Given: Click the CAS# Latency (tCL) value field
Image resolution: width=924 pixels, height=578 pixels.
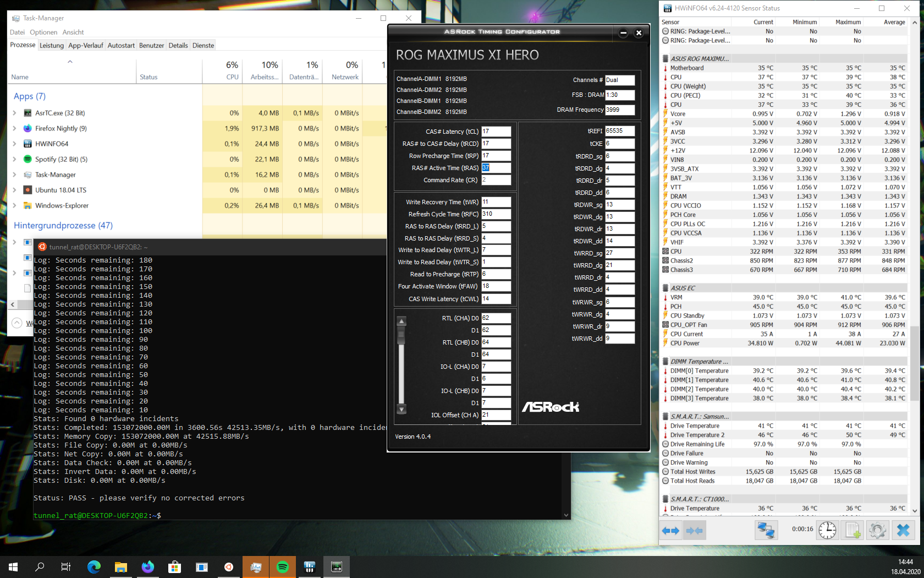Looking at the screenshot, I should click(x=496, y=132).
